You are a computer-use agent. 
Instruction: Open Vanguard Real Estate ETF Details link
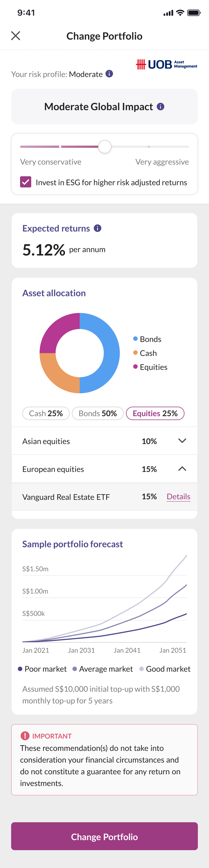(178, 496)
